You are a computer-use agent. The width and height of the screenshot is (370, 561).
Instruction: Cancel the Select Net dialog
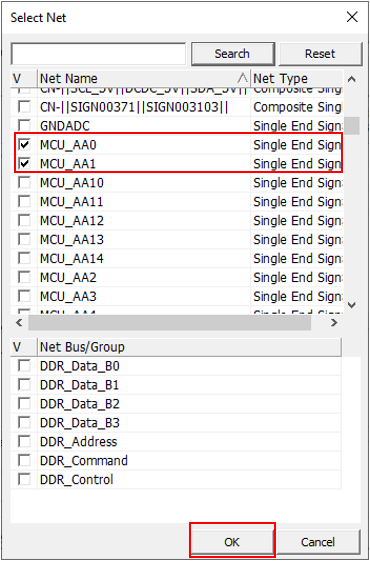pos(318,542)
